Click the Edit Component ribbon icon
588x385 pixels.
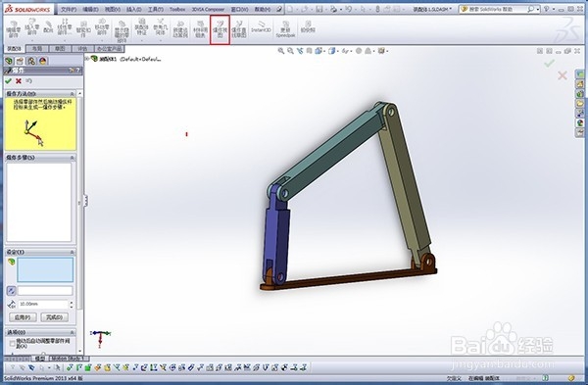(14, 29)
